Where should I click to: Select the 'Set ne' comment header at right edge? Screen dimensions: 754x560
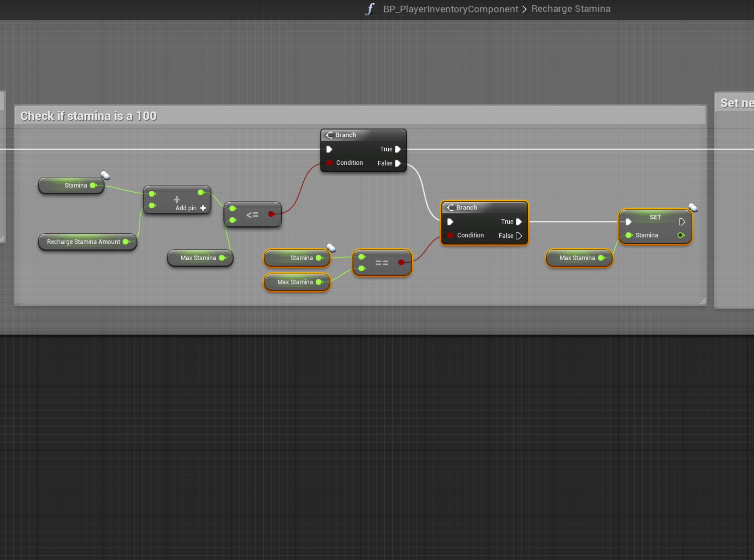(x=736, y=103)
